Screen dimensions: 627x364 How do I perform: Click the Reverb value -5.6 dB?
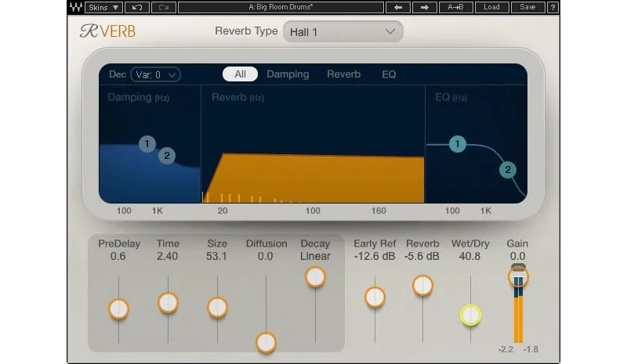[422, 257]
